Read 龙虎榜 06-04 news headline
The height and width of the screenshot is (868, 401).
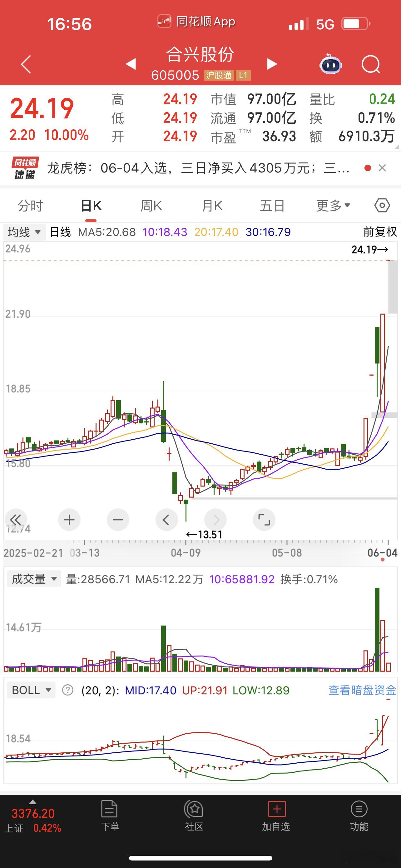pyautogui.click(x=198, y=168)
